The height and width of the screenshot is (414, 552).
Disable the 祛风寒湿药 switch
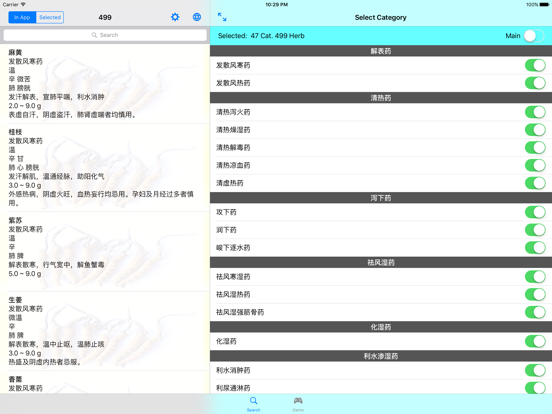(535, 277)
